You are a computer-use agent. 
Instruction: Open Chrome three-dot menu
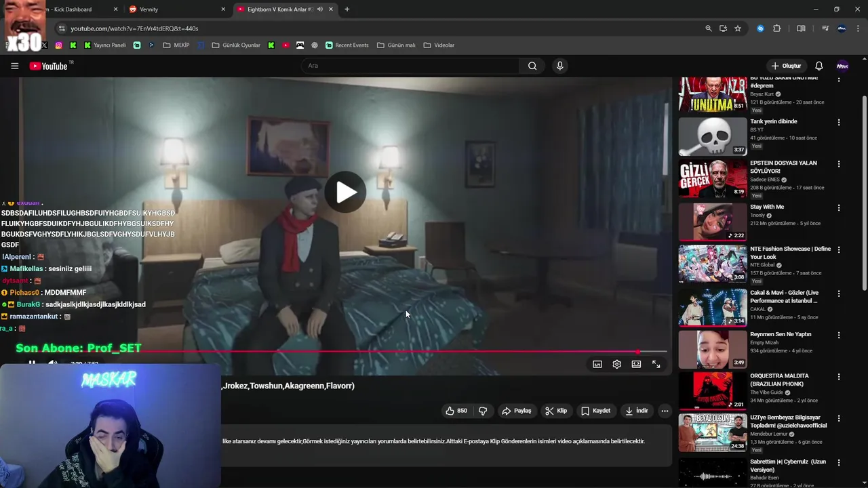[x=859, y=28]
